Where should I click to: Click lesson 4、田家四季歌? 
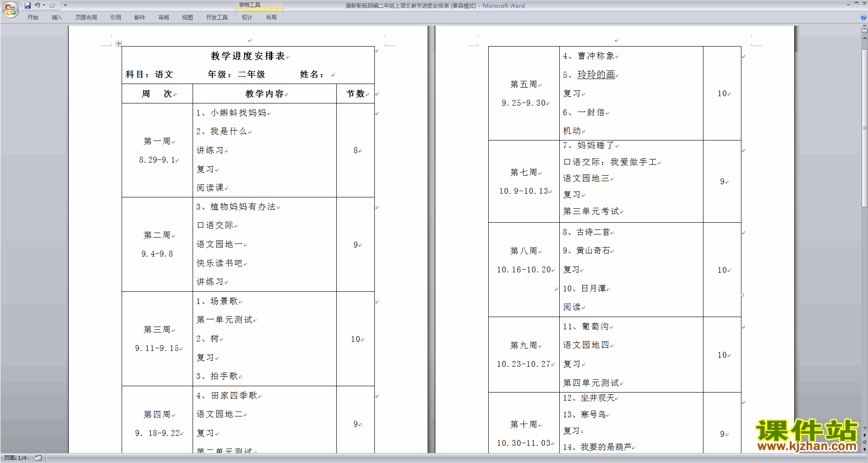[x=226, y=396]
